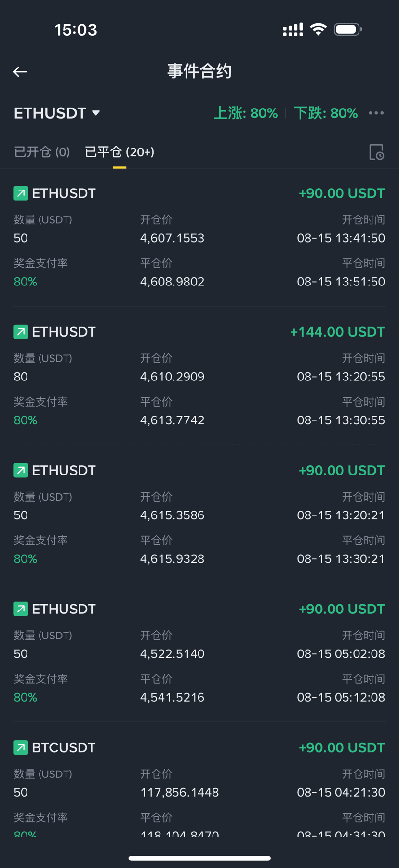This screenshot has width=399, height=868.
Task: Tap the 下跌: 80% payout label
Action: 326,113
